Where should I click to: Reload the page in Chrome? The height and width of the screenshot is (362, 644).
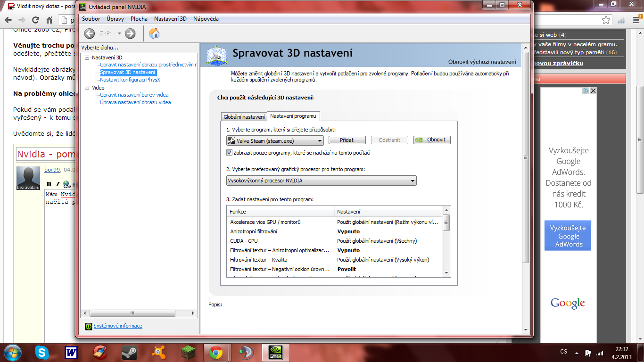[x=35, y=20]
